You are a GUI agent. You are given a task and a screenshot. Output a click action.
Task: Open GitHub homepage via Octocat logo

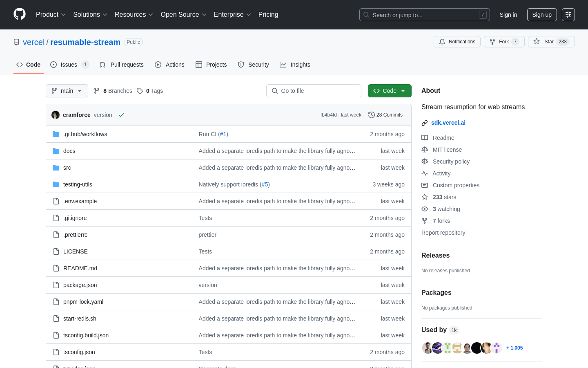[x=20, y=14]
